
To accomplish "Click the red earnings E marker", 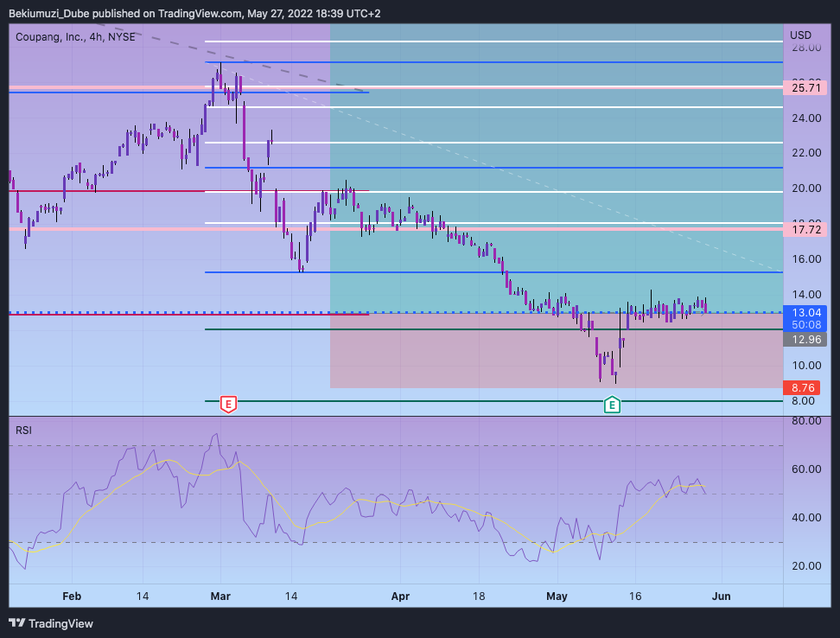I will tap(228, 405).
